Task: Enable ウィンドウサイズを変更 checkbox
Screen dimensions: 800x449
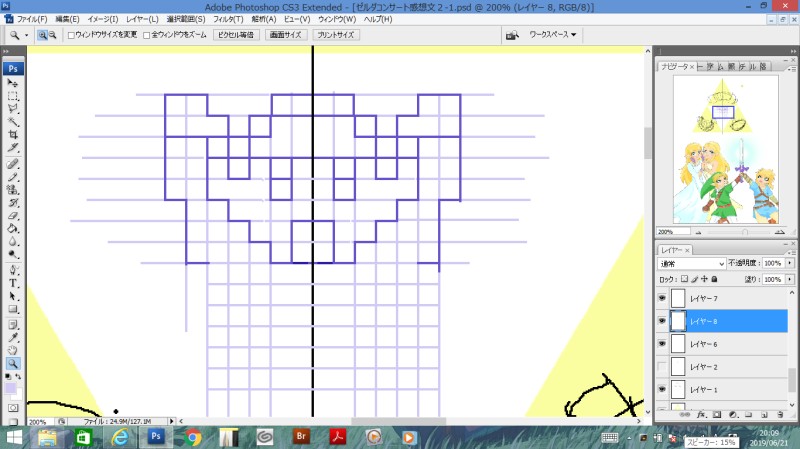Action: click(x=71, y=35)
